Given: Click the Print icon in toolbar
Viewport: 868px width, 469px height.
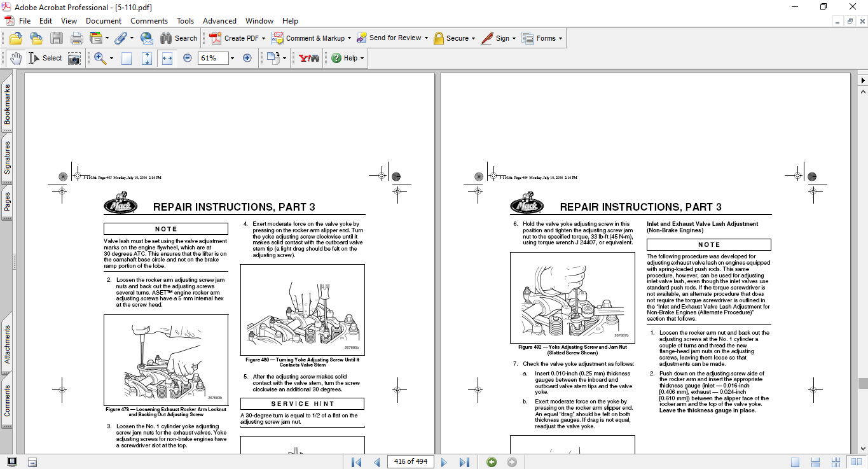Looking at the screenshot, I should pos(76,38).
